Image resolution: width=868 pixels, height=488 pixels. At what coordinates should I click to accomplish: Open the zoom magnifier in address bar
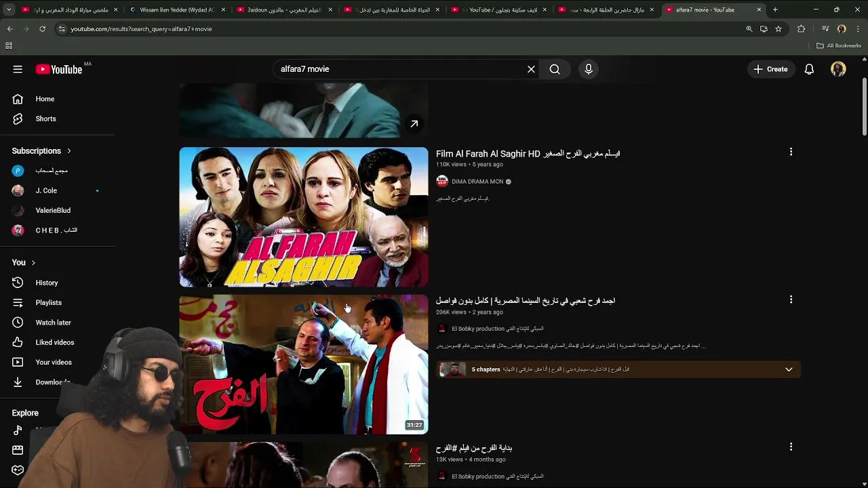[x=749, y=29]
